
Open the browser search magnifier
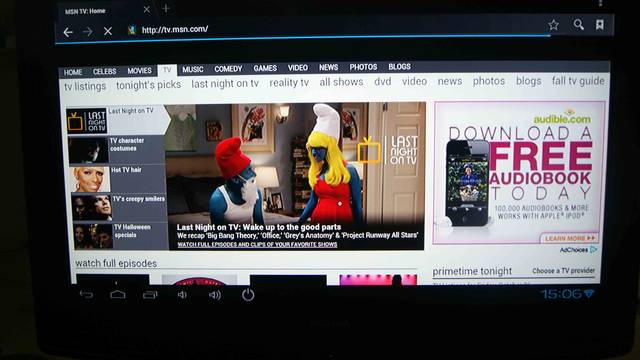[578, 24]
